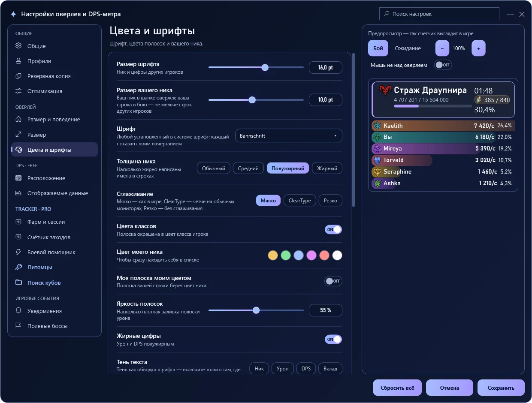Click the Отображаемые данные chart icon
The image size is (532, 403).
tap(18, 193)
